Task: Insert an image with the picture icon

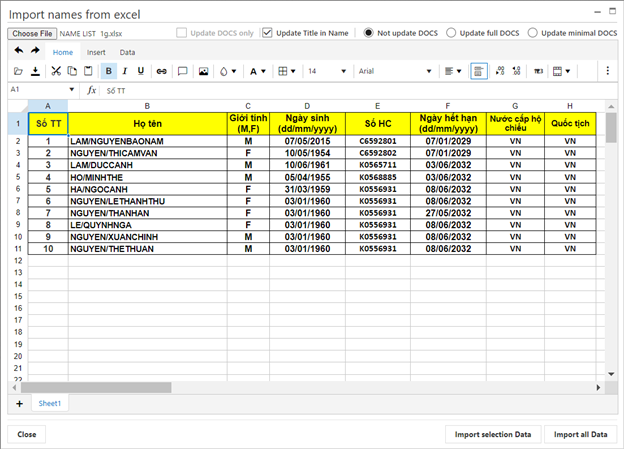Action: [x=203, y=71]
